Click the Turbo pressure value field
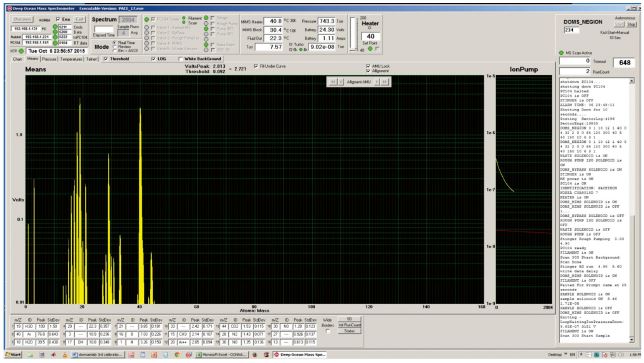Image resolution: width=644 pixels, height=363 pixels. click(x=322, y=47)
